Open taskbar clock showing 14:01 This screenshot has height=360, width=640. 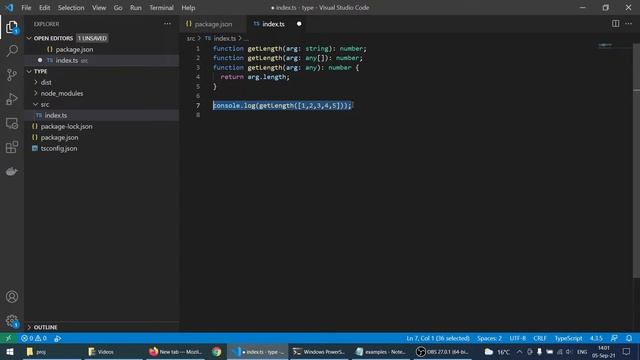pos(604,352)
